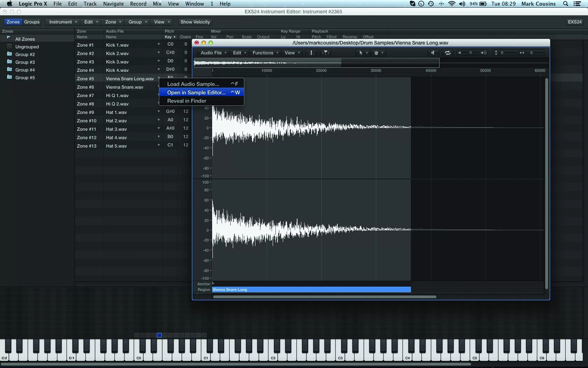This screenshot has width=588, height=368.
Task: Click the Group #5 folder icon
Action: (x=9, y=77)
